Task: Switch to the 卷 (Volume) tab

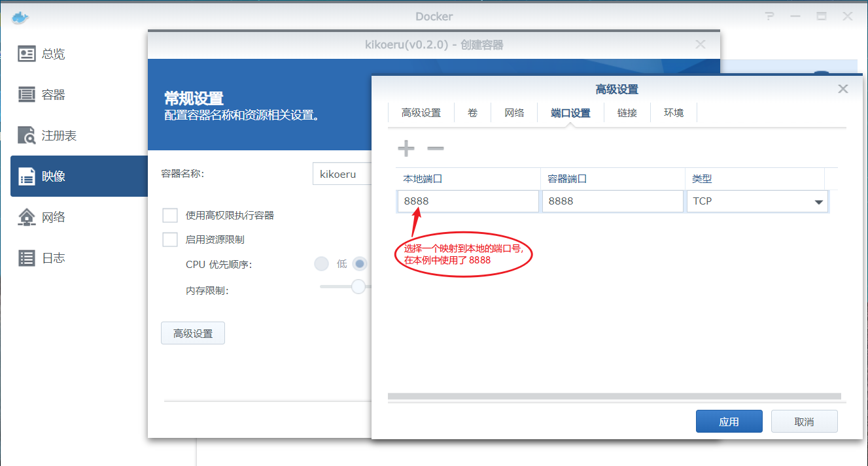Action: (x=472, y=112)
